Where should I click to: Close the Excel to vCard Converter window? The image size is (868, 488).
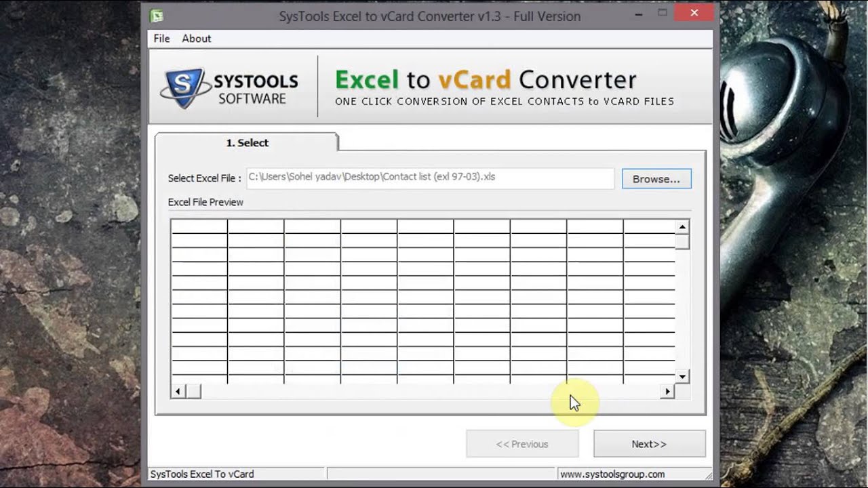click(694, 13)
